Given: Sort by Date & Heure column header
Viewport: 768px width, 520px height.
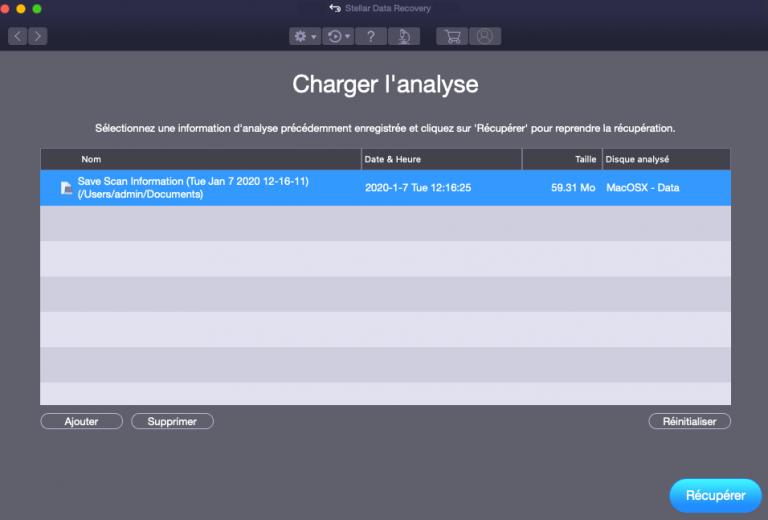Looking at the screenshot, I should coord(440,159).
